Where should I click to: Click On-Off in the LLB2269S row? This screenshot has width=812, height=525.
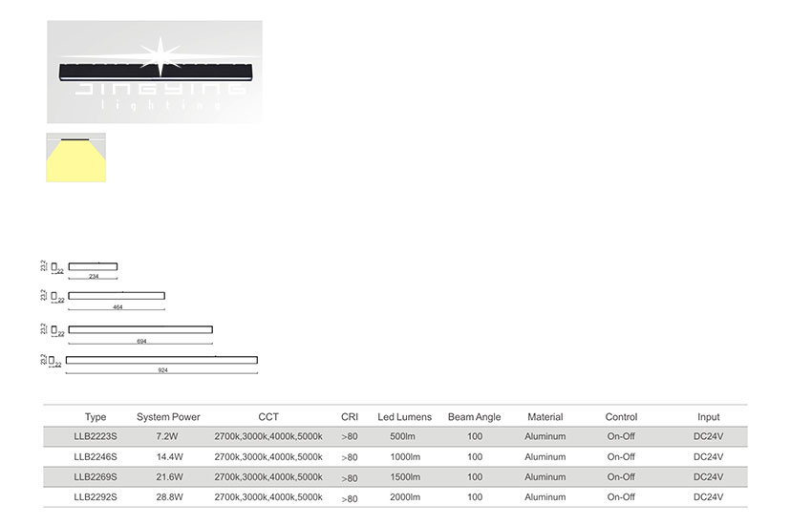point(621,477)
